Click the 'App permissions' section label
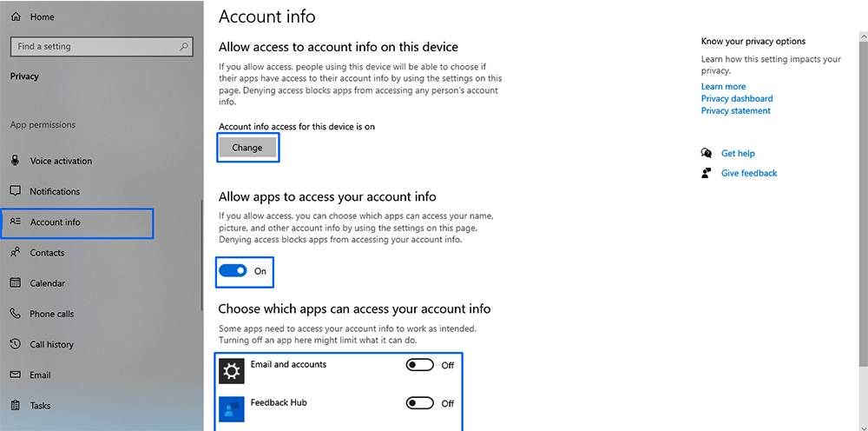The width and height of the screenshot is (868, 431). coord(43,124)
